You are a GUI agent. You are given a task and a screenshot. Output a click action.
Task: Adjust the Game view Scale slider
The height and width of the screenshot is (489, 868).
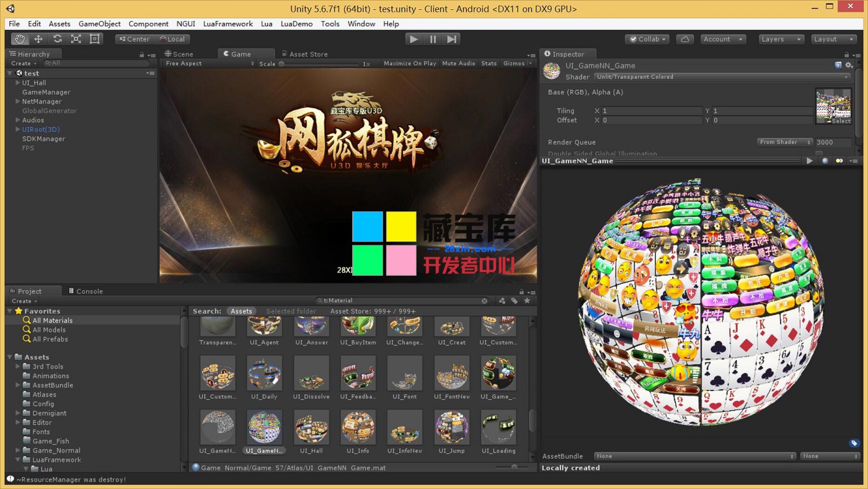pos(319,63)
